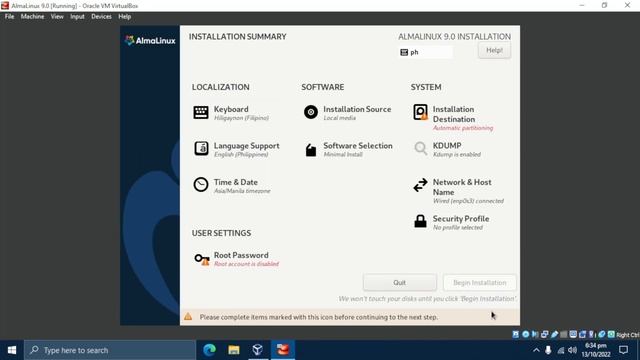Click the optical disk status icon
Viewport: 640px width, 360px height.
tap(525, 334)
